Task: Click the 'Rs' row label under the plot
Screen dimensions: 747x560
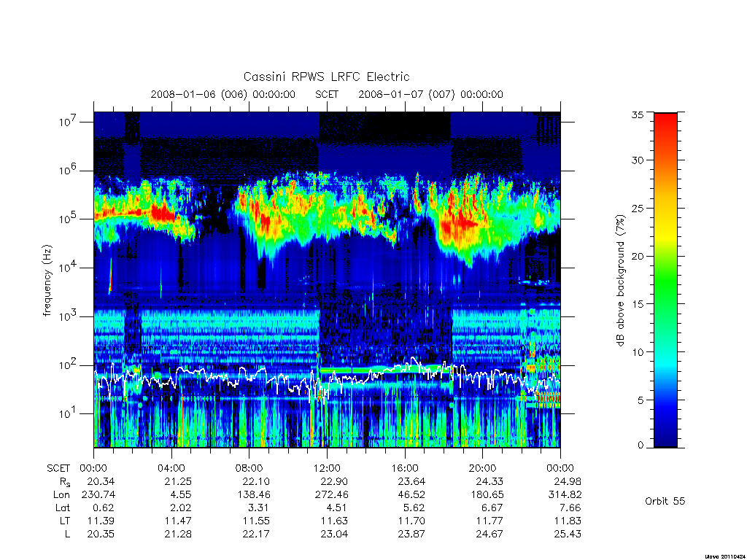Action: click(65, 482)
